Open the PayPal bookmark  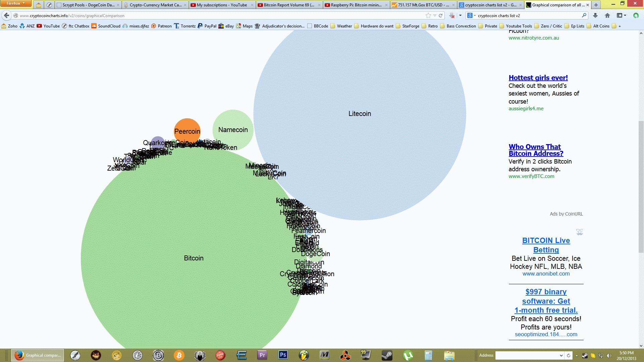coord(207,26)
